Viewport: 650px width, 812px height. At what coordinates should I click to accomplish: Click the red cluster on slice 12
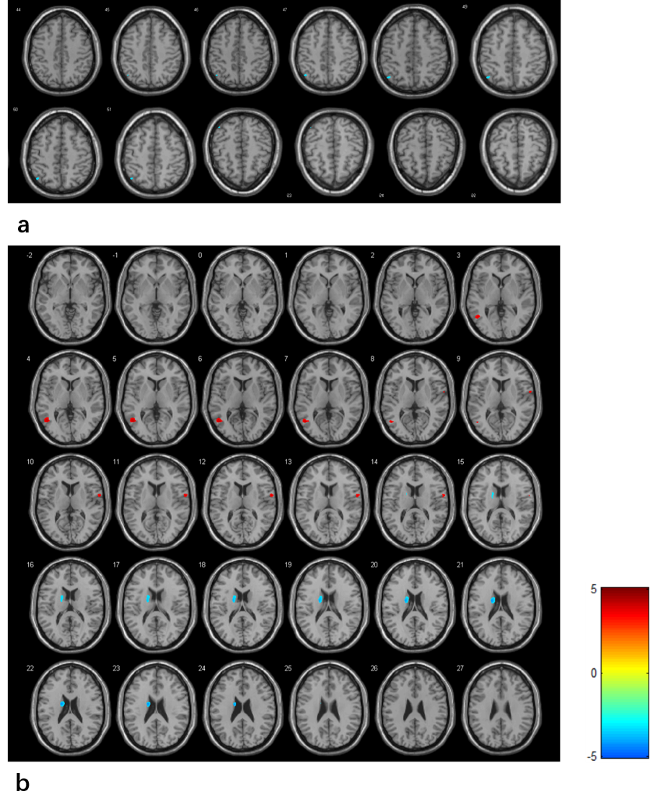[271, 495]
